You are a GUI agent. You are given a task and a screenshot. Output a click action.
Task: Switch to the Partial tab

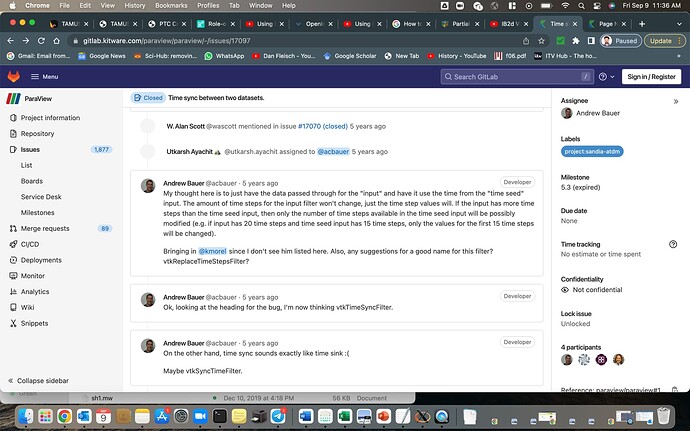459,24
